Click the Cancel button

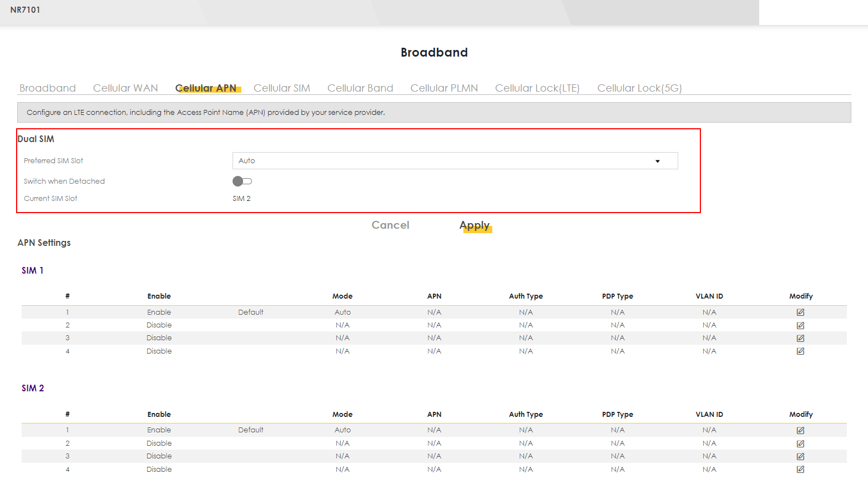pos(390,225)
